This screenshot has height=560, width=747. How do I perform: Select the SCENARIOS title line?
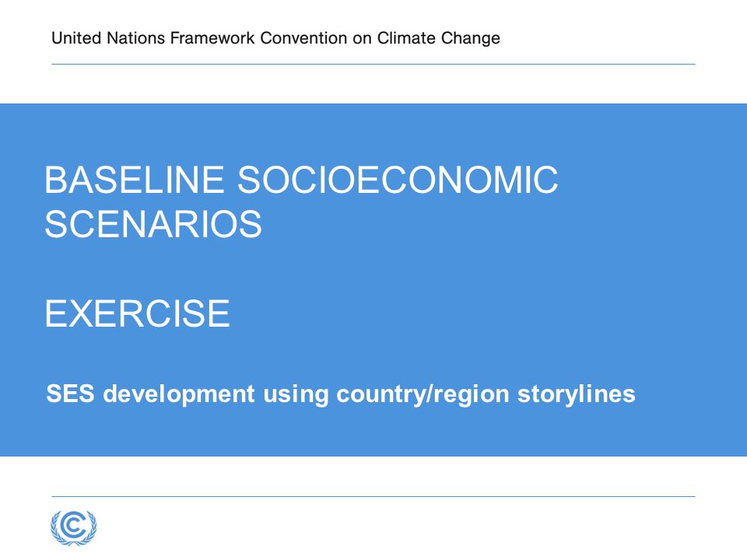click(153, 224)
